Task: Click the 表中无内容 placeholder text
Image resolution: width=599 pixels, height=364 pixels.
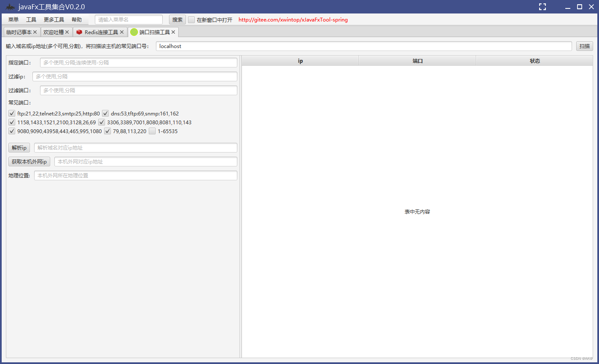Action: (x=417, y=212)
